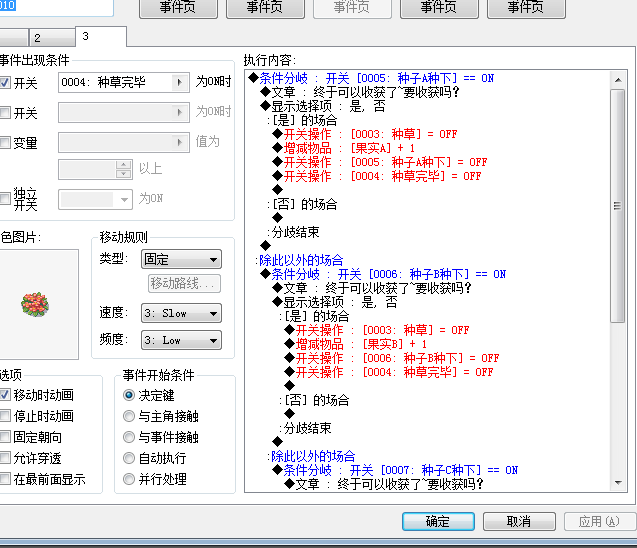Screen dimensions: 637x548
Task: Click the grayed-out 事件页 button
Action: [352, 8]
